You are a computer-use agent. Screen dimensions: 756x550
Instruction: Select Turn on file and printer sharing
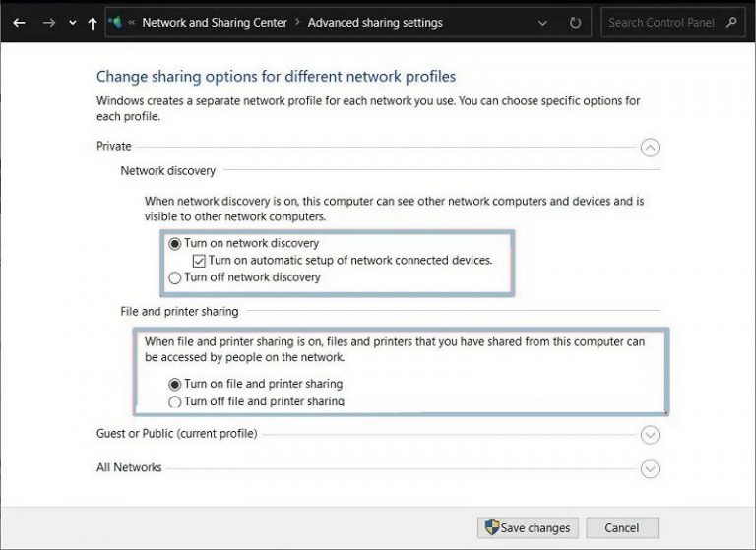pos(175,384)
